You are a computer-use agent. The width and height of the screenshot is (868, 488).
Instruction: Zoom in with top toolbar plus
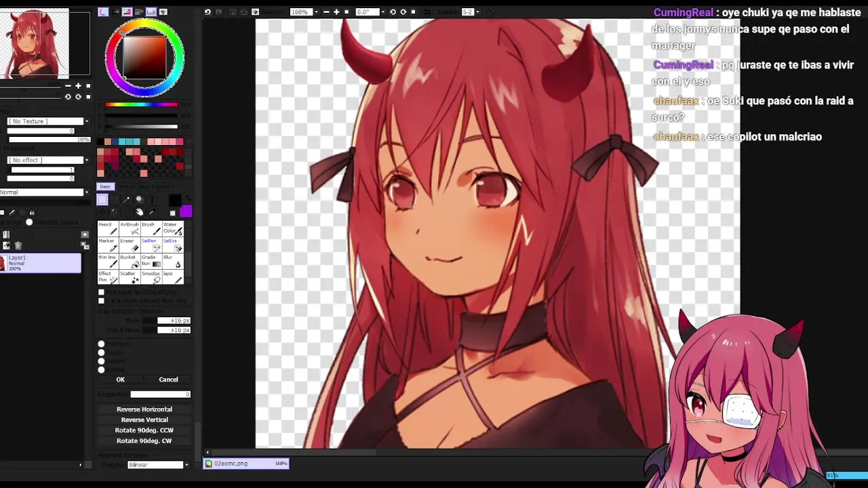(x=336, y=12)
